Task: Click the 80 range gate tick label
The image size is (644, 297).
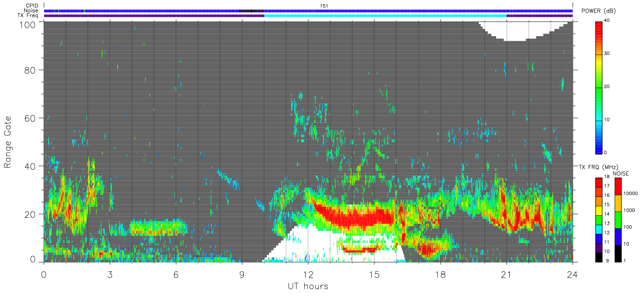Action: point(30,70)
